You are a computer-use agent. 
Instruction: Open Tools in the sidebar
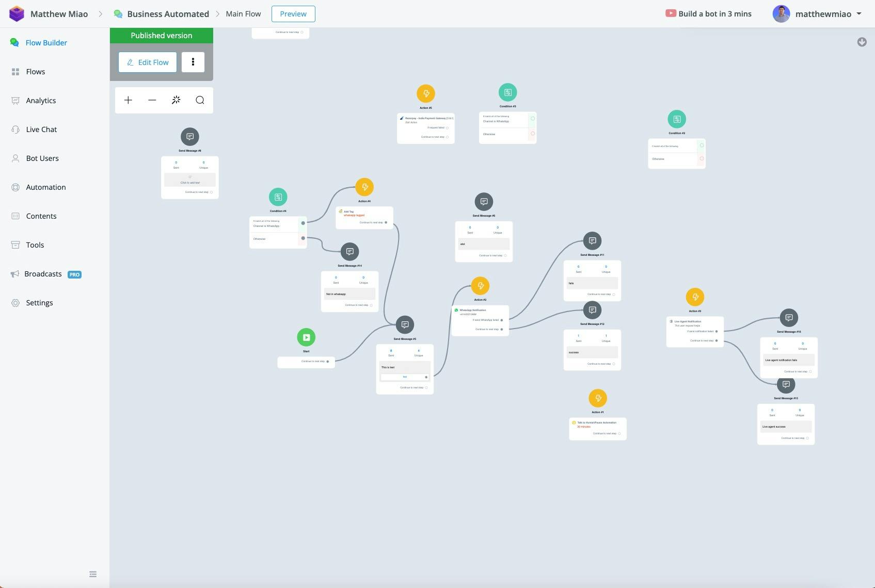pyautogui.click(x=35, y=245)
